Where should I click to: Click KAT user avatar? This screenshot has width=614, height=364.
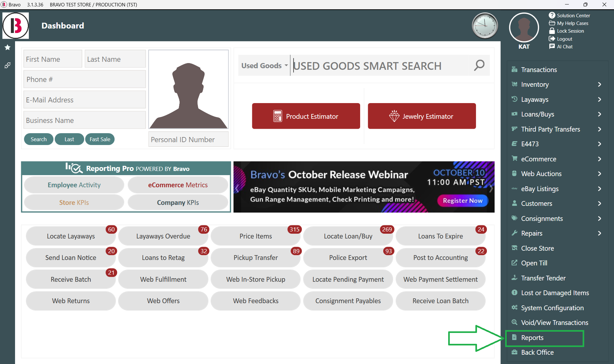524,28
